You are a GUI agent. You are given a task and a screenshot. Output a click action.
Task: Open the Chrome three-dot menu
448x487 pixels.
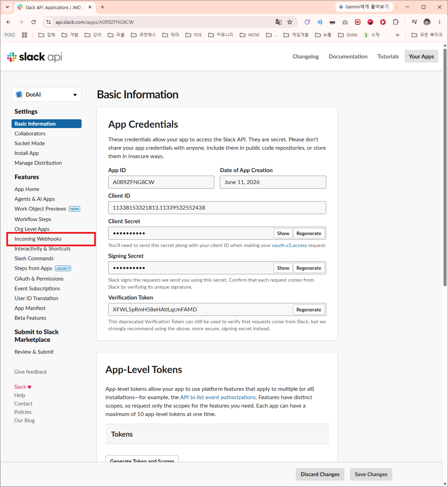point(440,22)
